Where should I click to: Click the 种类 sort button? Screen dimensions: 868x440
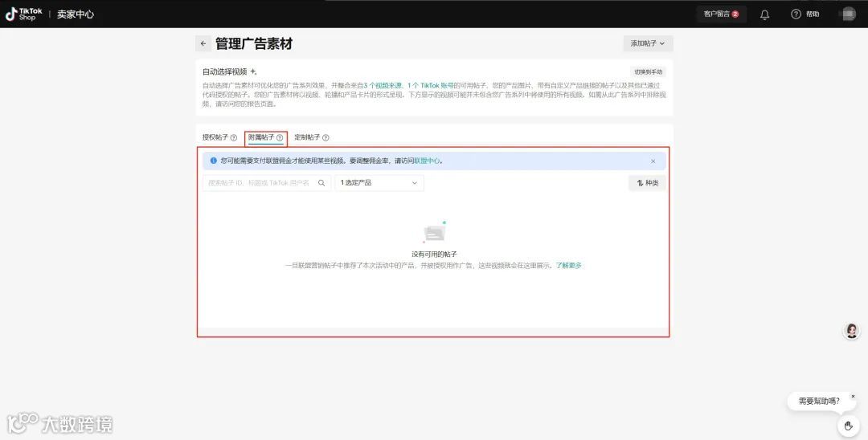tap(647, 183)
